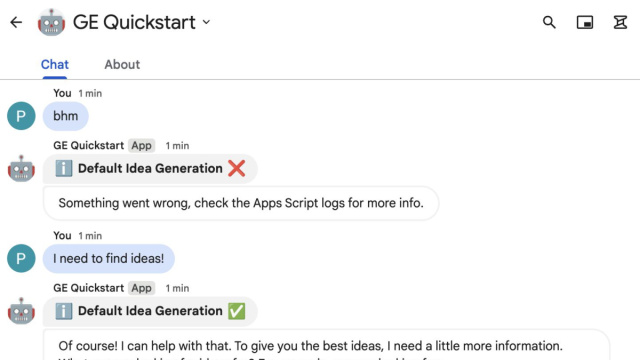This screenshot has height=360, width=640.
Task: Switch to the About tab
Action: point(122,64)
